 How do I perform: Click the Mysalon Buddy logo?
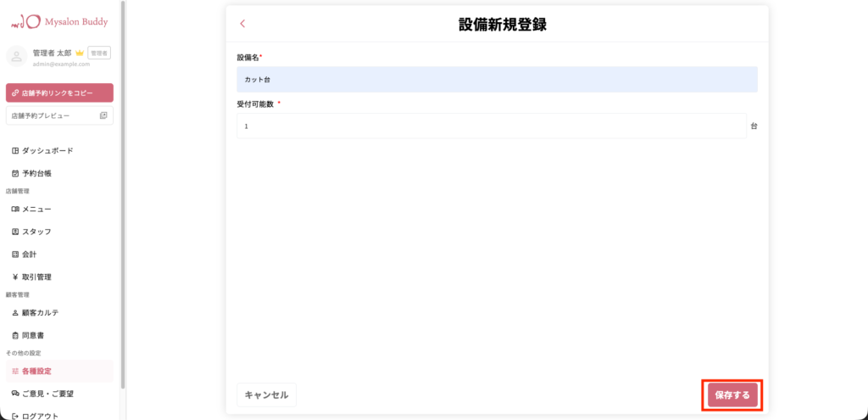point(59,21)
